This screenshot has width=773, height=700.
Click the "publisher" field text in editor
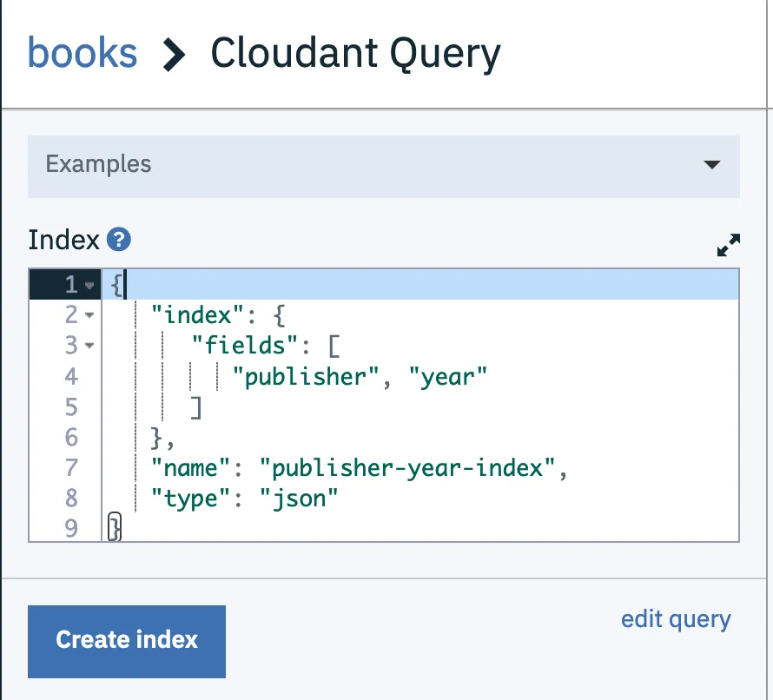point(305,377)
